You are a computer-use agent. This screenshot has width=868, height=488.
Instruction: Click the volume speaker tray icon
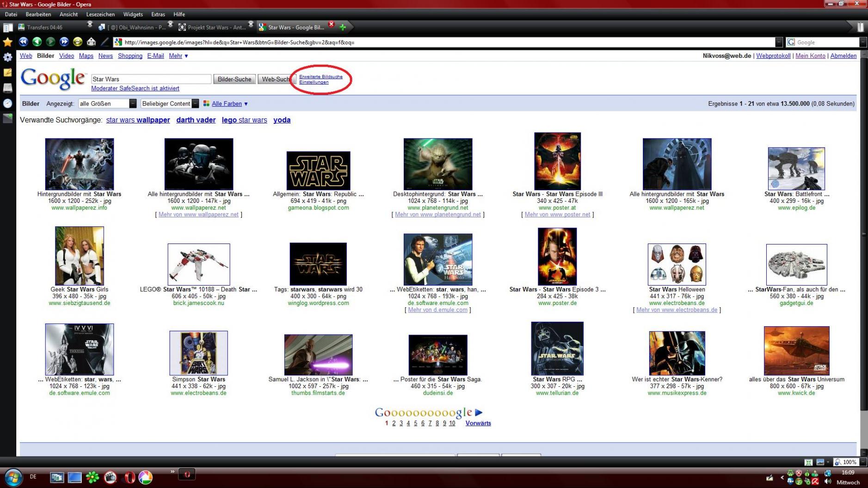point(828,482)
